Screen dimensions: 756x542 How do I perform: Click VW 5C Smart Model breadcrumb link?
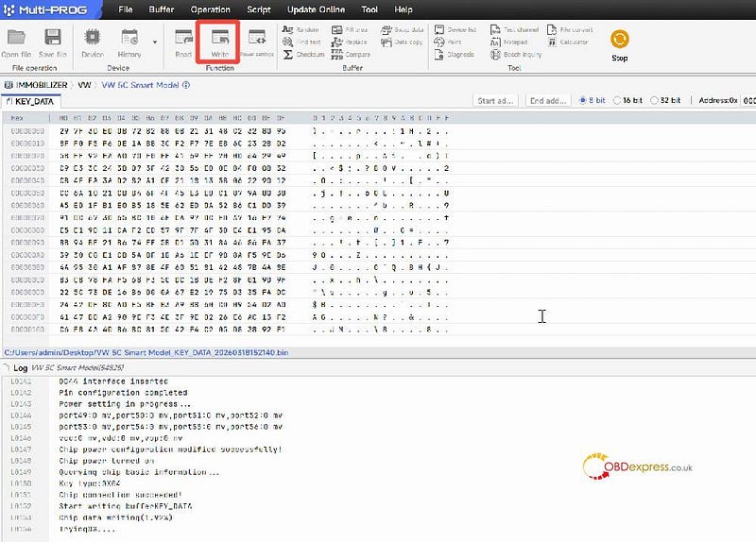[140, 85]
